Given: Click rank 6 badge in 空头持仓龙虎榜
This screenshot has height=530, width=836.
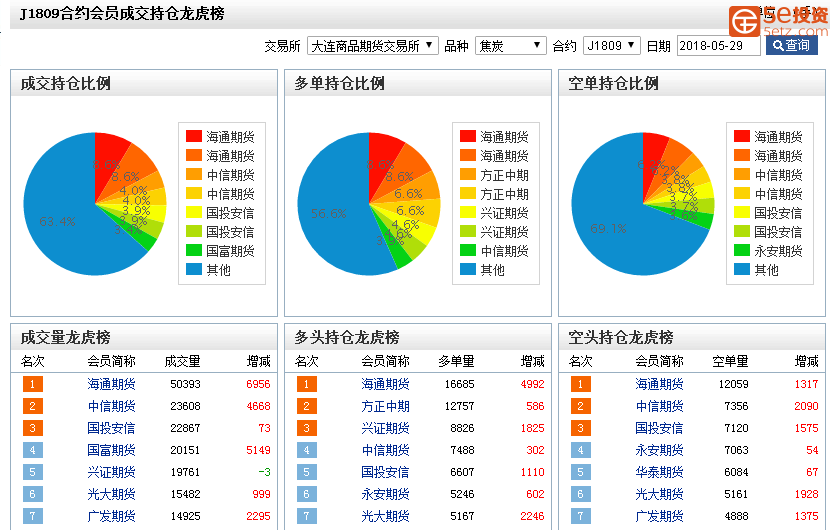Looking at the screenshot, I should coord(581,494).
